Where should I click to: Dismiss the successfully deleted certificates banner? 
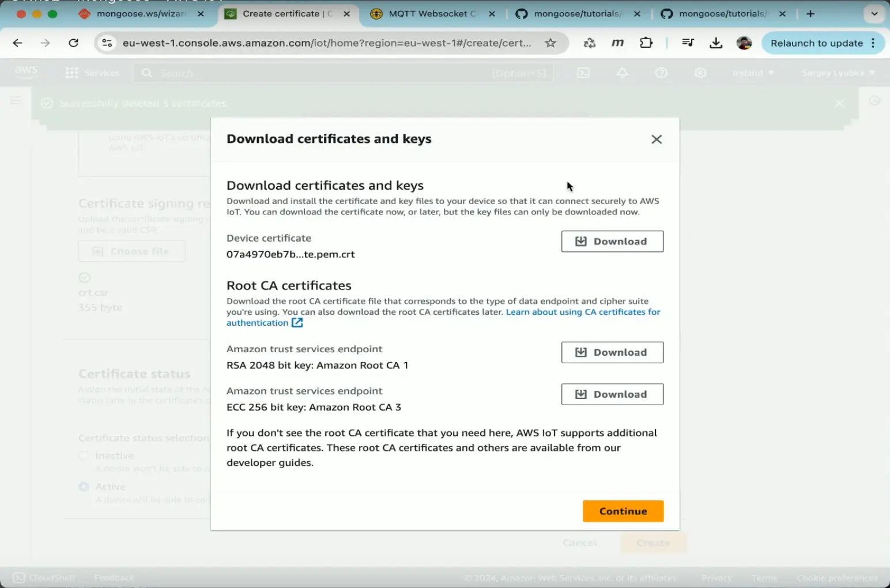point(839,103)
